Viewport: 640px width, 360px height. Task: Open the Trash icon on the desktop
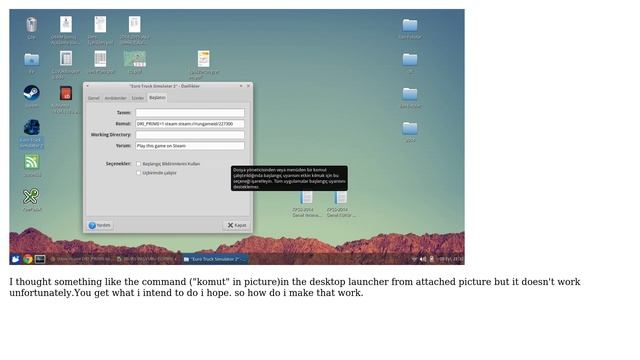click(x=31, y=25)
